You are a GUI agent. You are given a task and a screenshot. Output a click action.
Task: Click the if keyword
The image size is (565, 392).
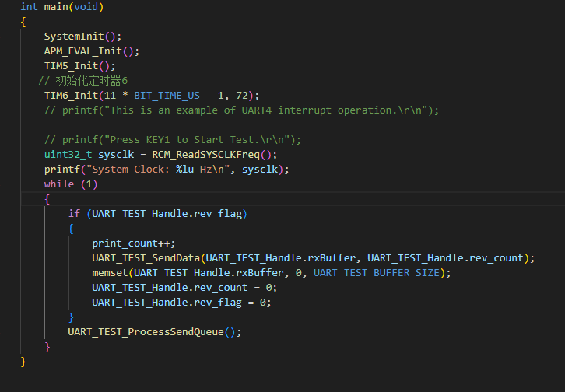click(x=74, y=213)
